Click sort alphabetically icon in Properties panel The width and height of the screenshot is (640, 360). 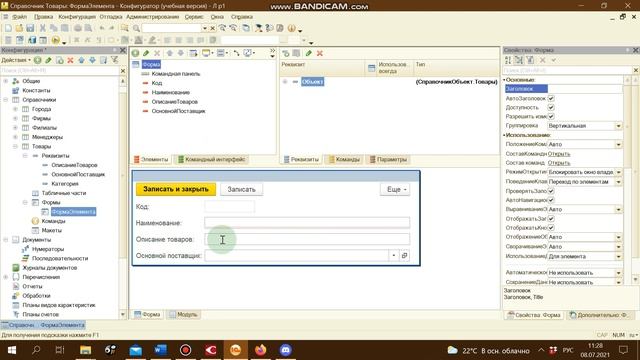[508, 60]
